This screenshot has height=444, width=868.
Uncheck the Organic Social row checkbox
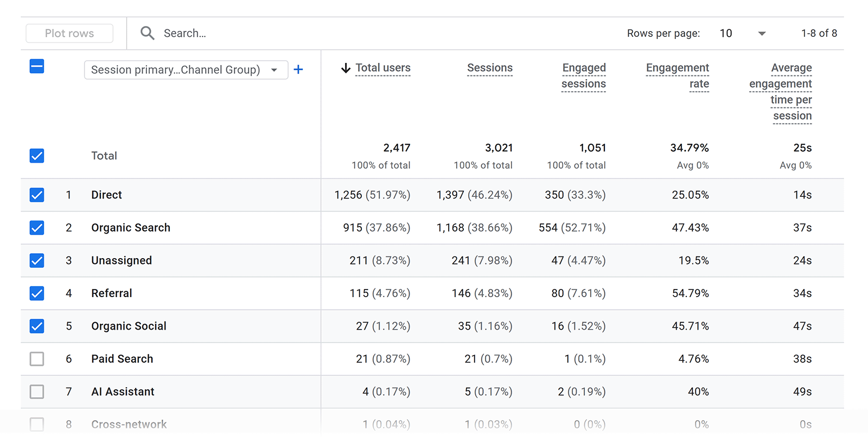tap(37, 326)
